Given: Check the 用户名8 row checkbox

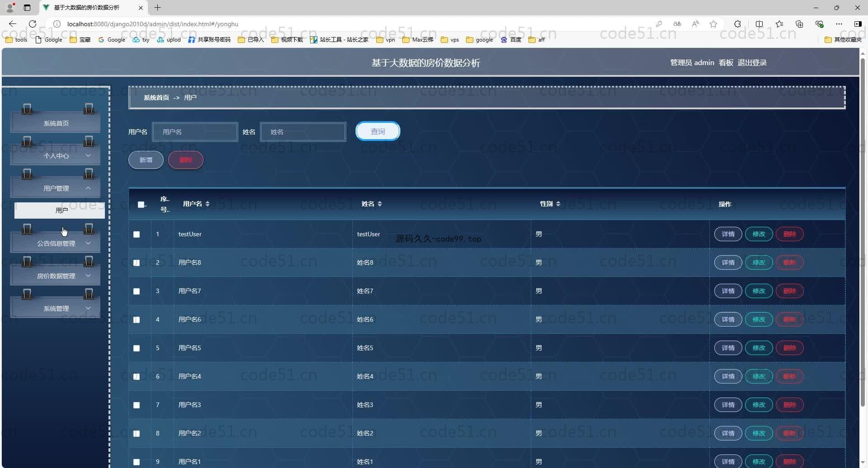Looking at the screenshot, I should click(x=137, y=263).
